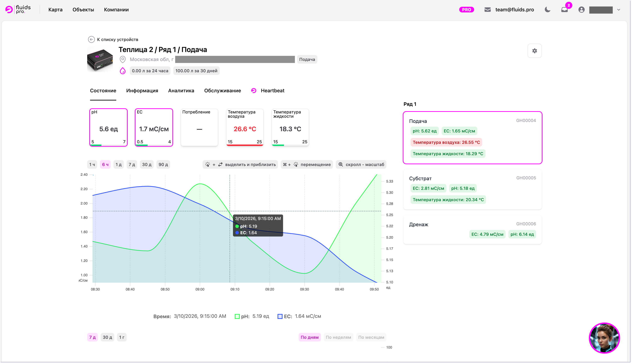
Task: Click the green pH legend swatch
Action: (x=237, y=316)
